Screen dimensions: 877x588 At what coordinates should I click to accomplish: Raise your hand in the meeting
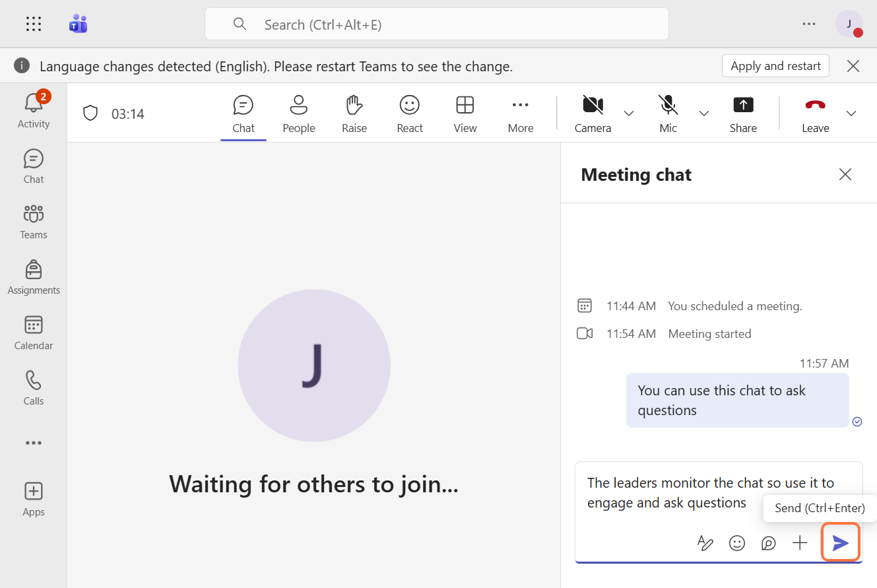click(354, 112)
